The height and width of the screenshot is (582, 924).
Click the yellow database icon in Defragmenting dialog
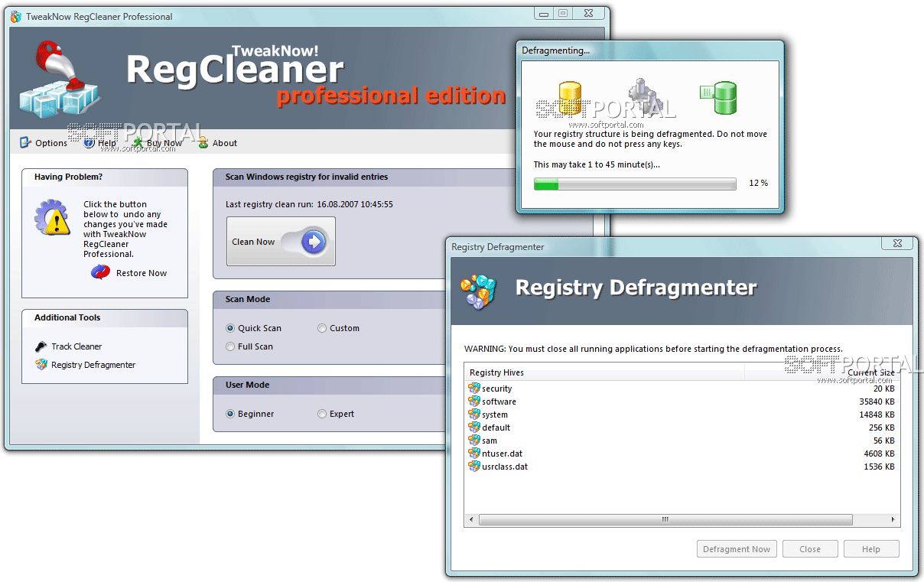pos(569,96)
